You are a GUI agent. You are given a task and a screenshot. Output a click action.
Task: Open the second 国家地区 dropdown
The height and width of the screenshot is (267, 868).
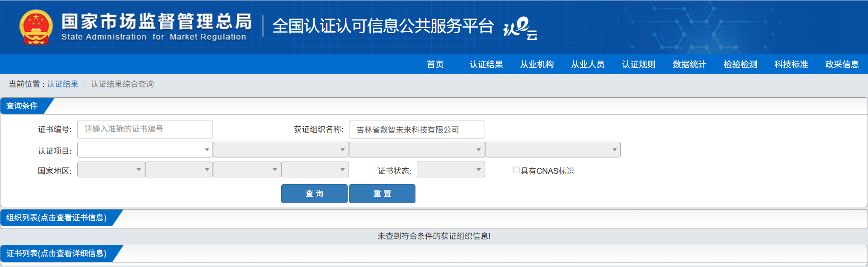point(179,170)
